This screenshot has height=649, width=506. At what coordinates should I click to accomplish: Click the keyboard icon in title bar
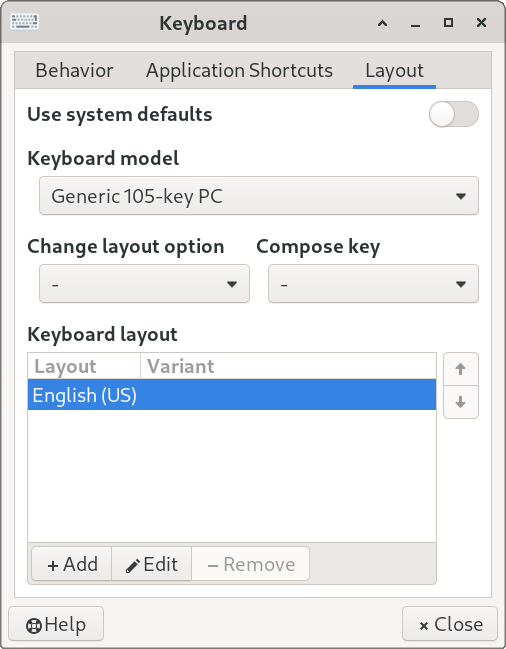[x=24, y=22]
